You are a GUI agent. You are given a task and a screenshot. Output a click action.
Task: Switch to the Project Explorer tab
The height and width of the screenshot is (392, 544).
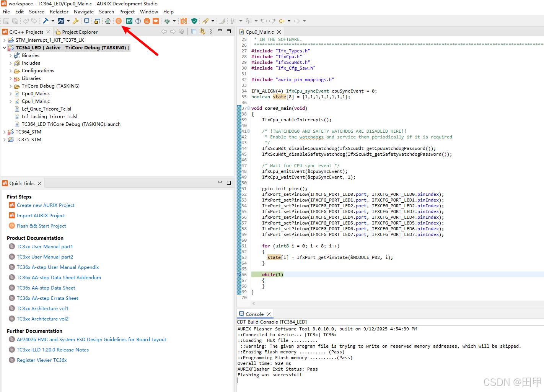coord(76,32)
